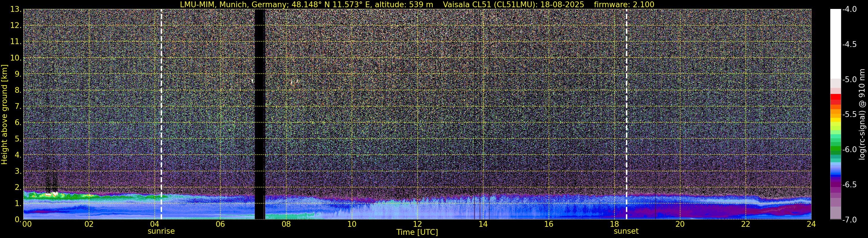868x238 pixels.
Task: Click the '4.' tick on the height axis
Action: (18, 155)
